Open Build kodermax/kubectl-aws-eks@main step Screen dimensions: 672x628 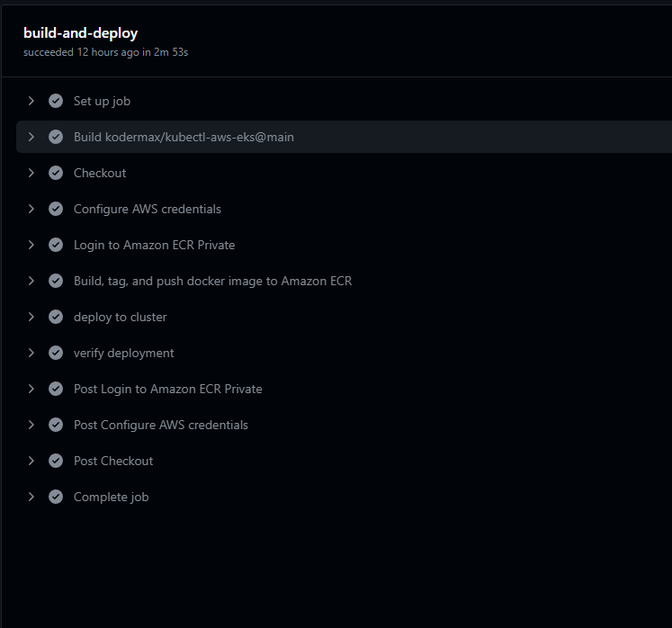pyautogui.click(x=344, y=137)
